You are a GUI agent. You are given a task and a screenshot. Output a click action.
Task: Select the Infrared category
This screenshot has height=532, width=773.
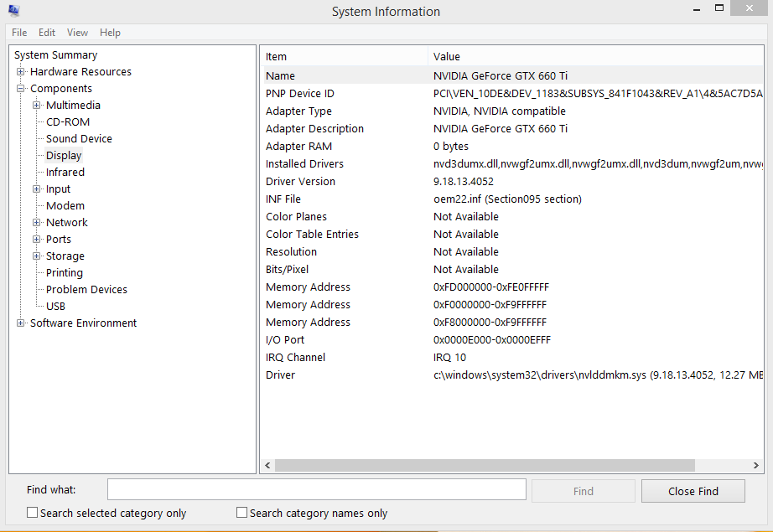[x=65, y=172]
